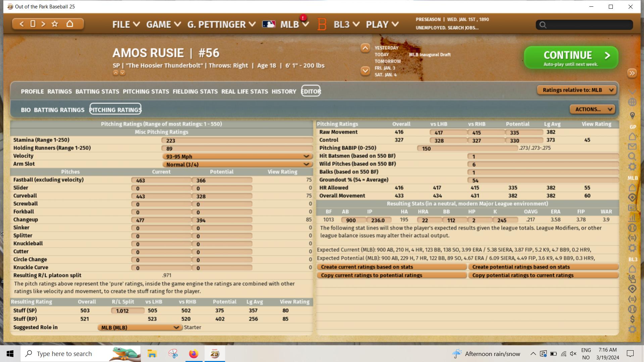Switch to the Batting Ratings sub-tab
The image size is (644, 362).
point(59,110)
